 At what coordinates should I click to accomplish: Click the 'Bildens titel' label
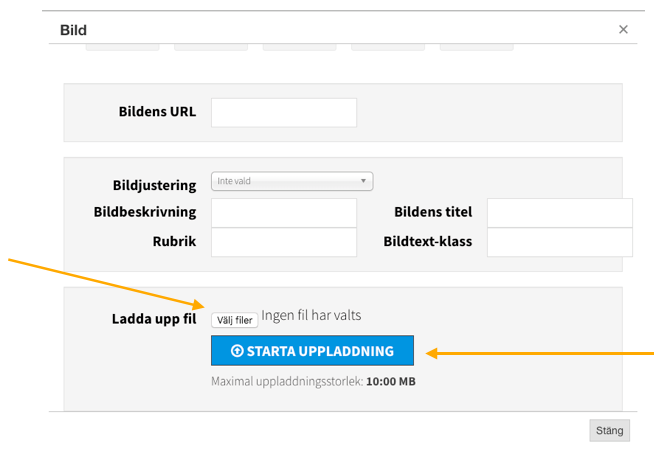[433, 212]
